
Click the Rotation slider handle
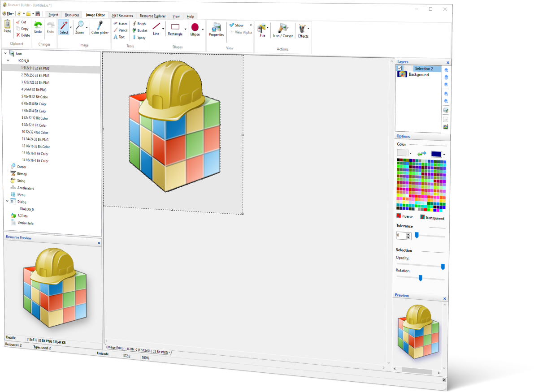pos(421,278)
